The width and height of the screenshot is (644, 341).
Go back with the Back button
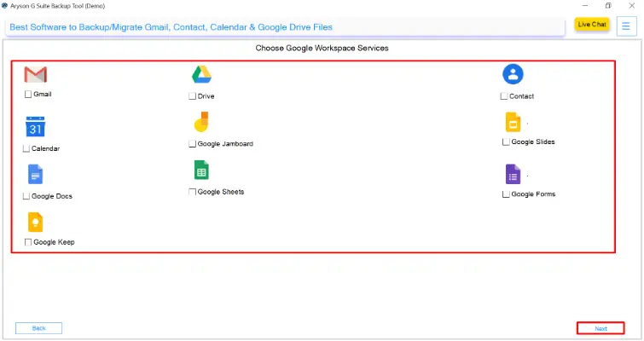38,328
